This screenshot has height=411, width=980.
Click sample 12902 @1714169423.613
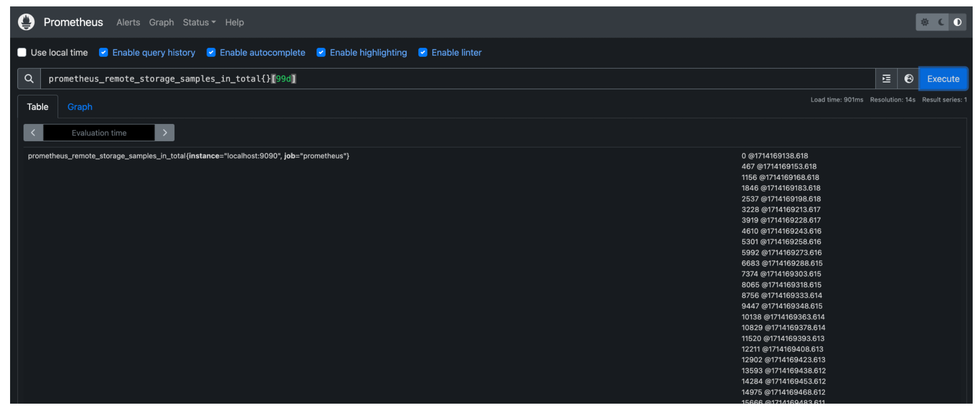click(783, 360)
